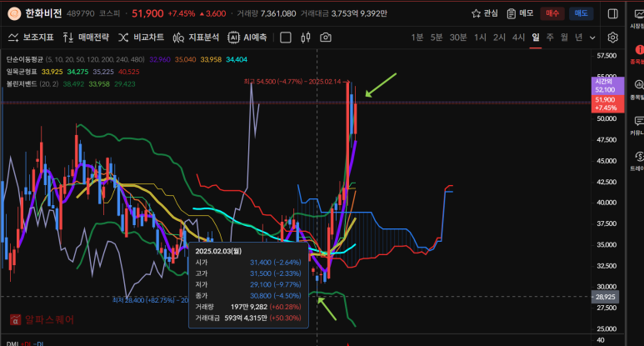Click the DMI indicator label
Screen dimensions: 644x346
point(12,343)
